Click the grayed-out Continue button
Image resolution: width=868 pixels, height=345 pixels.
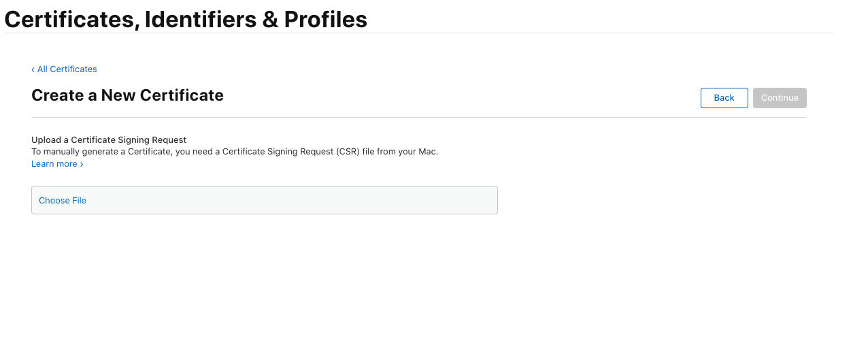click(780, 98)
